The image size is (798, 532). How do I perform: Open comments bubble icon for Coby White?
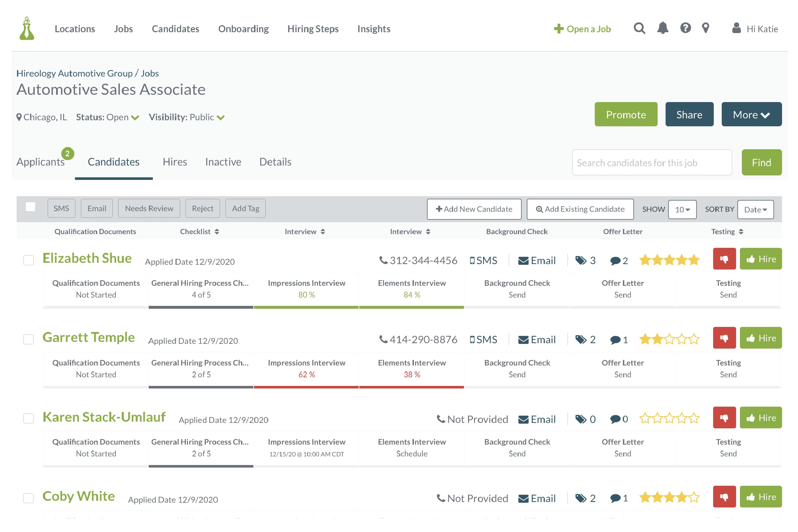(615, 499)
